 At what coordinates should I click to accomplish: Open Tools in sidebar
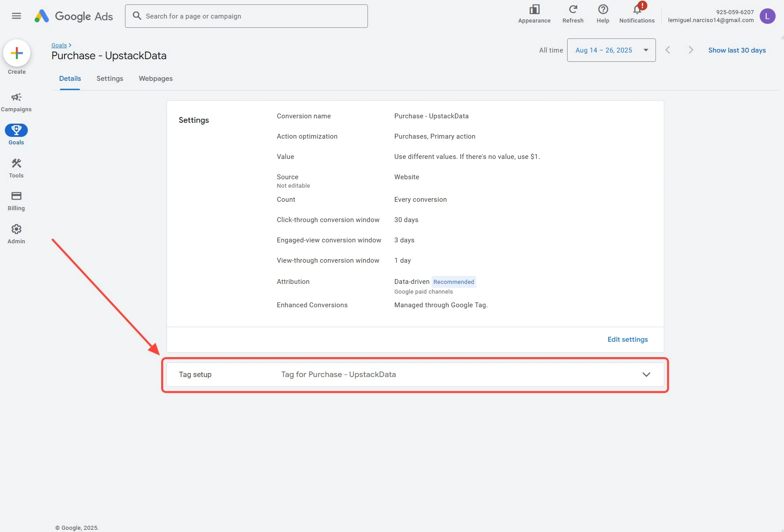(16, 168)
